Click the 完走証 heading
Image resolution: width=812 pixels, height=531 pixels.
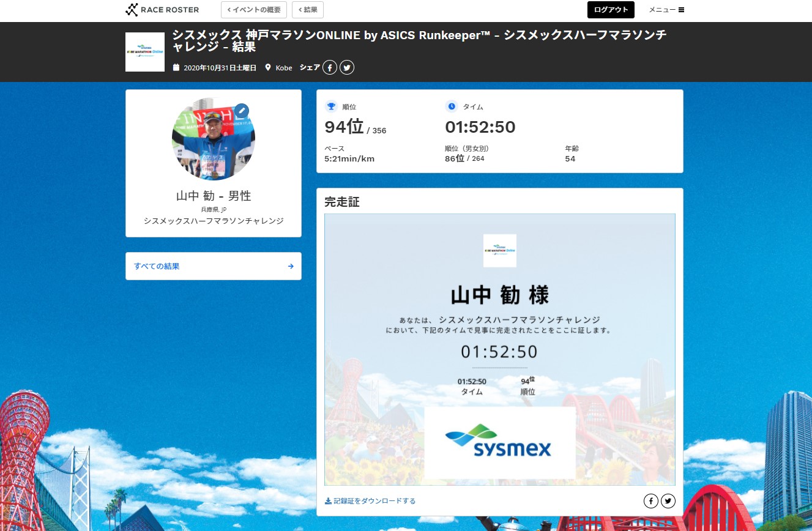(342, 202)
